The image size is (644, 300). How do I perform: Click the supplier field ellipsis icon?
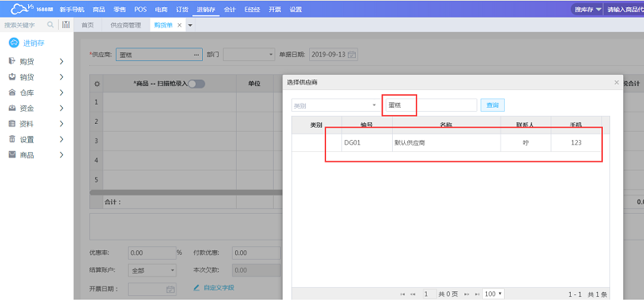(196, 55)
